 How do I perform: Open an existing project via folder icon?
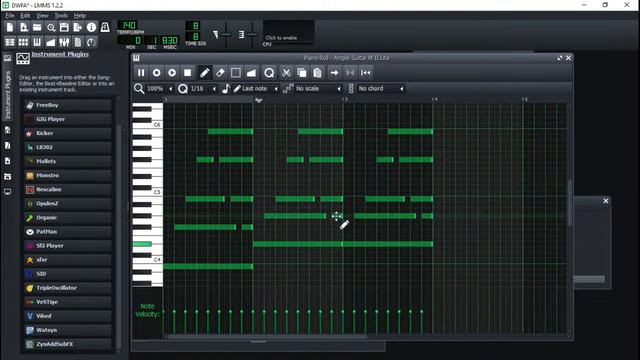tap(37, 27)
